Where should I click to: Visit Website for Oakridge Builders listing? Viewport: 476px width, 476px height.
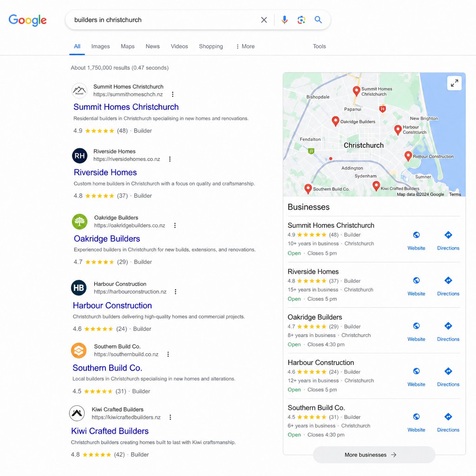(x=416, y=332)
